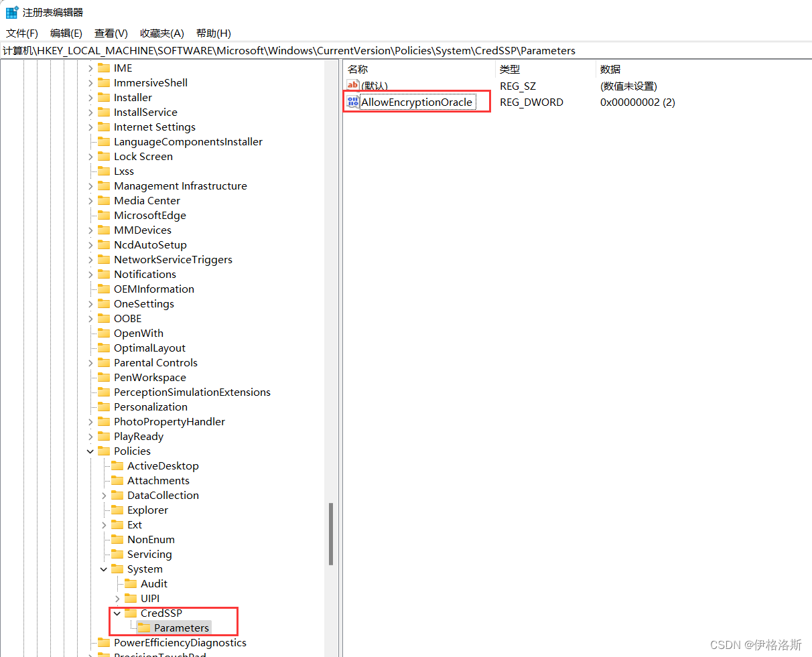Click the InstallService folder icon
The height and width of the screenshot is (657, 812).
tap(104, 112)
